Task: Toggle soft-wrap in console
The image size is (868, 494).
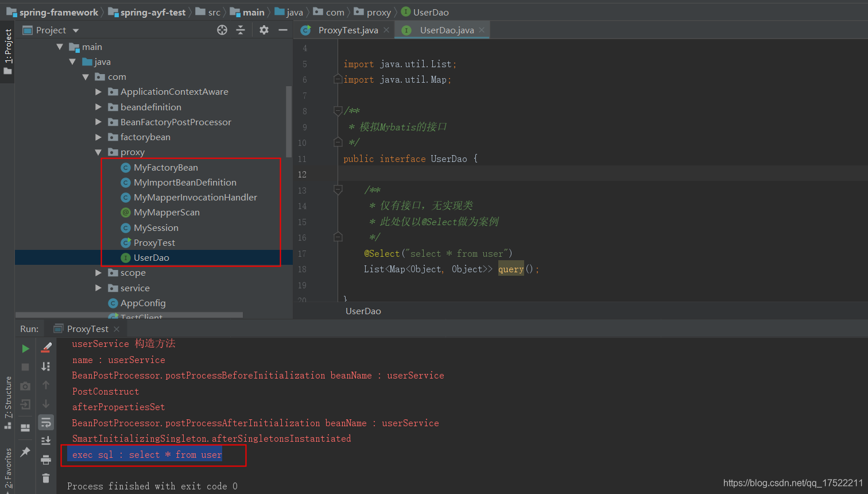Action: point(46,423)
